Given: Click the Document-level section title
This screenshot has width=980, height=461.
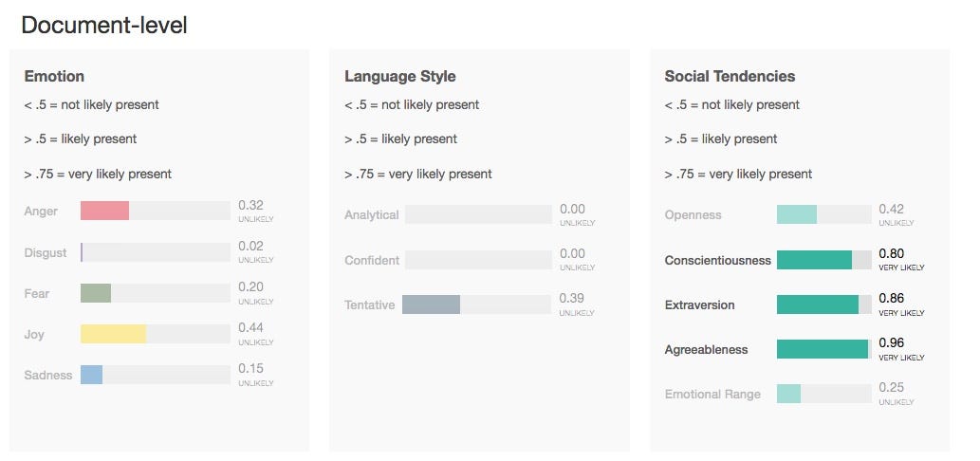Looking at the screenshot, I should click(x=104, y=26).
